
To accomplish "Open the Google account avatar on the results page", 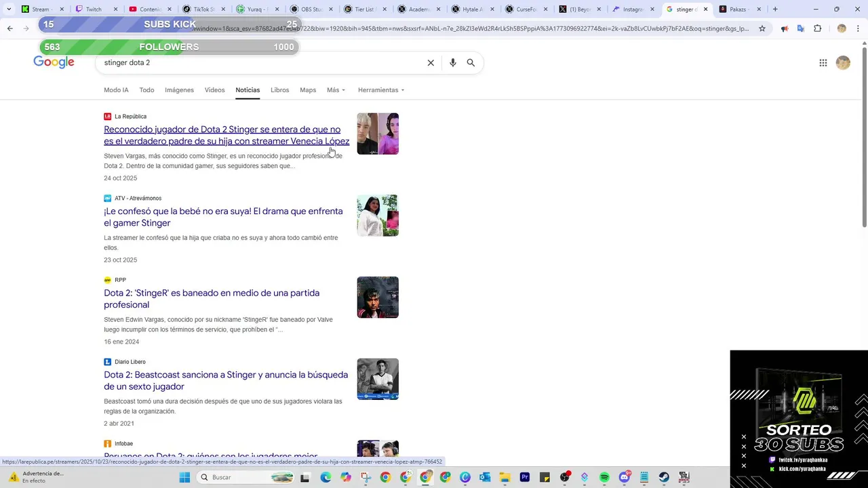I will pyautogui.click(x=843, y=63).
